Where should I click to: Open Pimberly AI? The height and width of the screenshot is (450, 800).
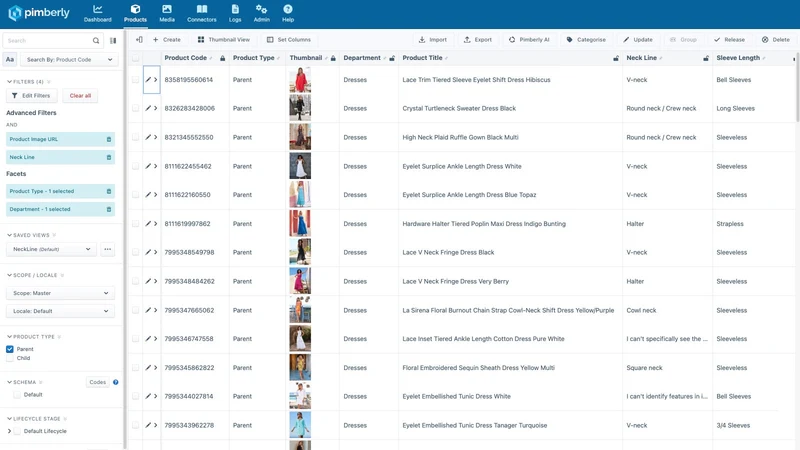[529, 39]
